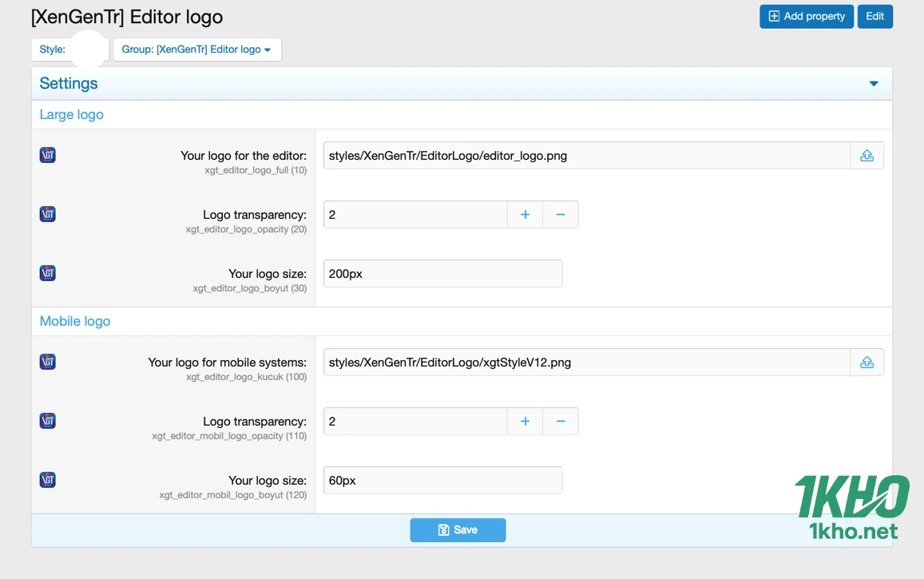The width and height of the screenshot is (924, 579).
Task: Click XGT icon beside editor logo property
Action: tap(48, 155)
